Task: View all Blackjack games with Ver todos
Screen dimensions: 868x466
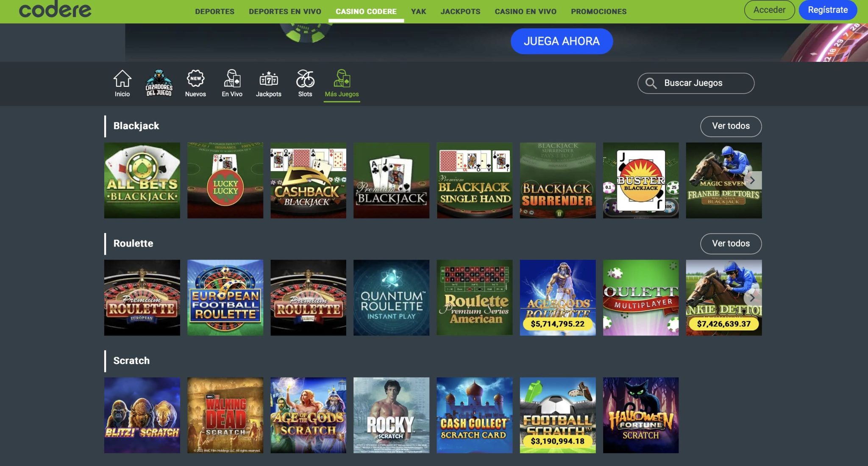Action: (x=731, y=126)
